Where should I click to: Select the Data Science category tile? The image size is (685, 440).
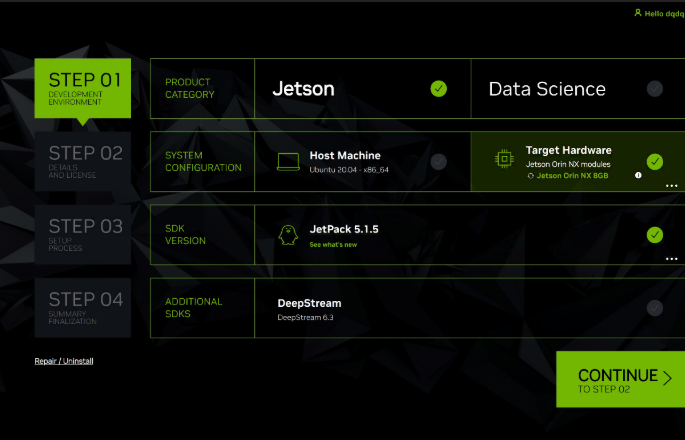tap(578, 89)
